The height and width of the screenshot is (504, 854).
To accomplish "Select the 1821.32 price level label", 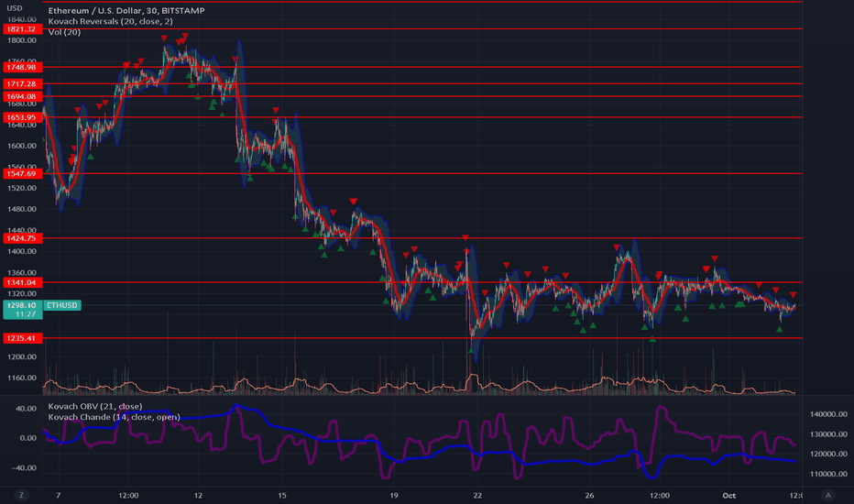I will 22,29.
